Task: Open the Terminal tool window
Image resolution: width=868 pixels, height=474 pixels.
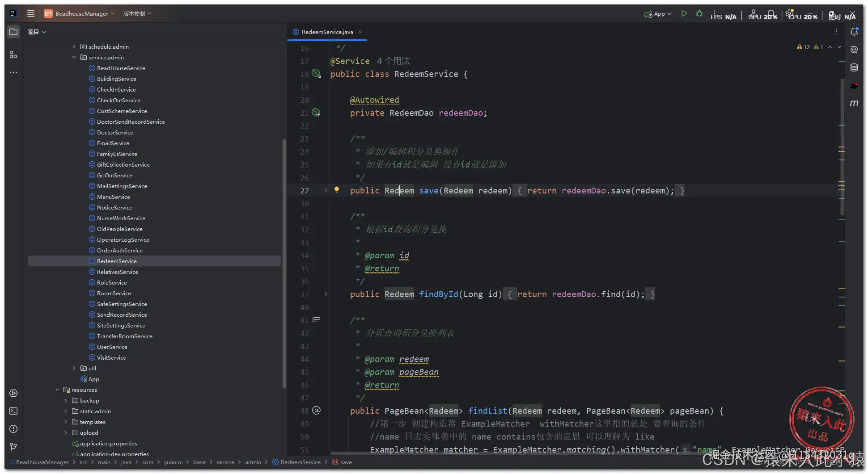Action: click(x=13, y=411)
